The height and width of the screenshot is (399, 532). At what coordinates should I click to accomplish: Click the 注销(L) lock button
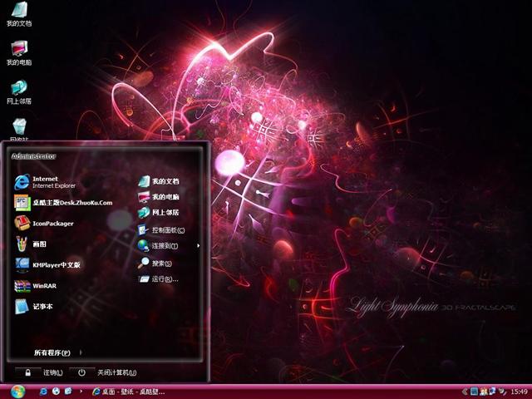(x=28, y=372)
